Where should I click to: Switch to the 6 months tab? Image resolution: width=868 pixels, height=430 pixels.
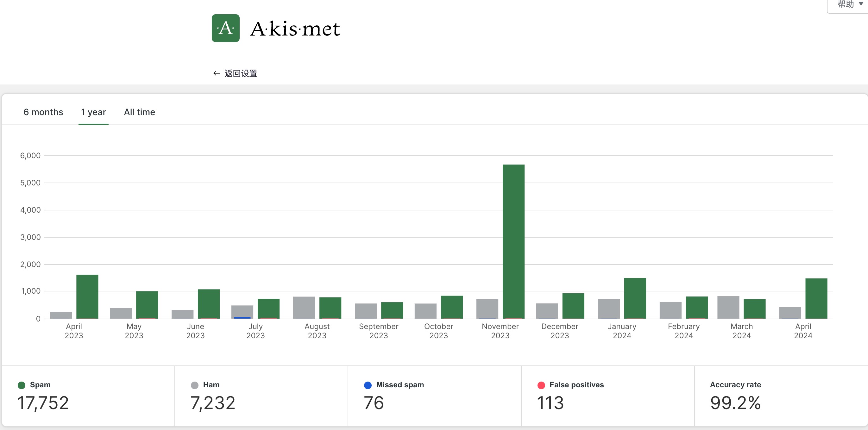(x=43, y=112)
